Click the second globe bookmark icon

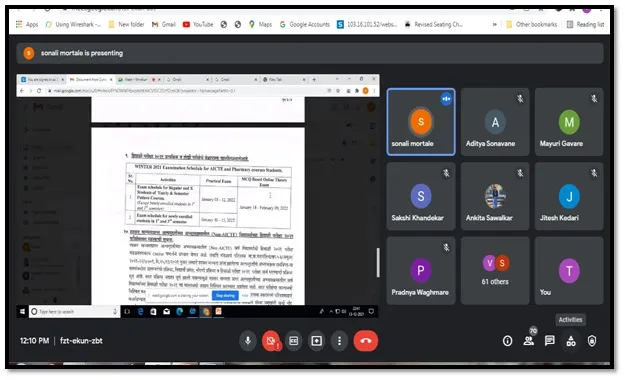click(238, 24)
